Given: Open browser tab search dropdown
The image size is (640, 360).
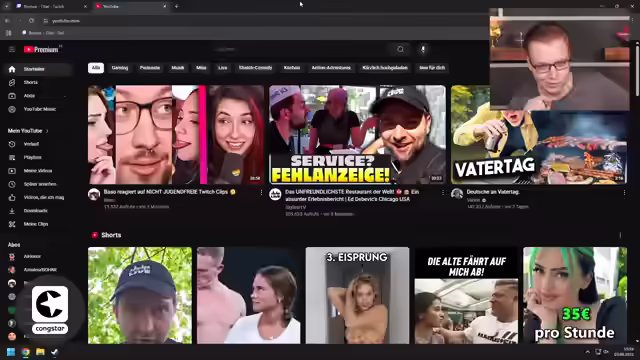Looking at the screenshot, I should pyautogui.click(x=6, y=6).
